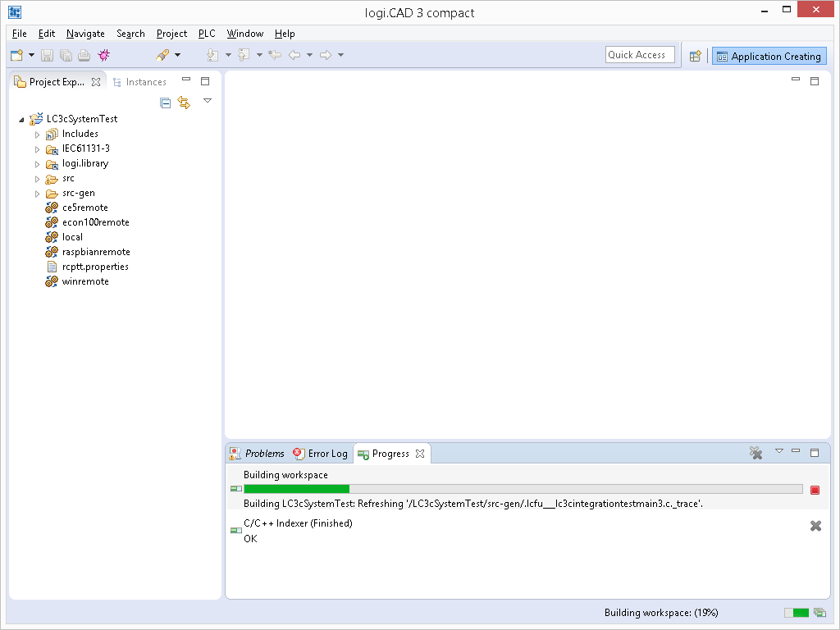
Task: Open the Search flashlight dropdown arrow
Action: 178,55
